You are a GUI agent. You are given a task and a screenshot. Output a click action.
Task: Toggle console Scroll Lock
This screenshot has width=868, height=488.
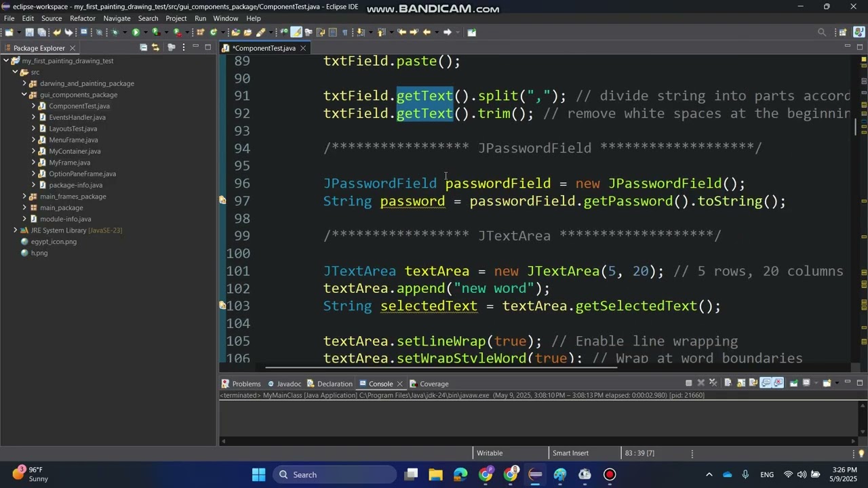pos(741,383)
